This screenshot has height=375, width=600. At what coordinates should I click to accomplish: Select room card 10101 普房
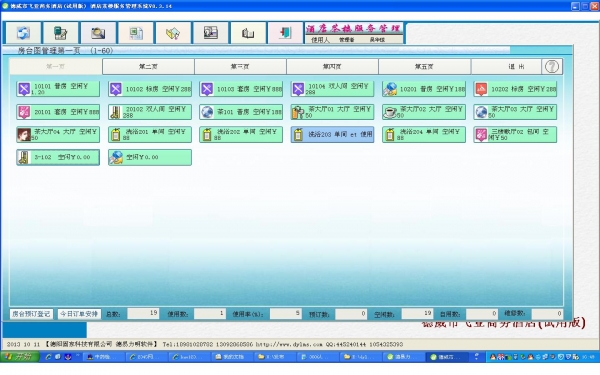(x=58, y=89)
